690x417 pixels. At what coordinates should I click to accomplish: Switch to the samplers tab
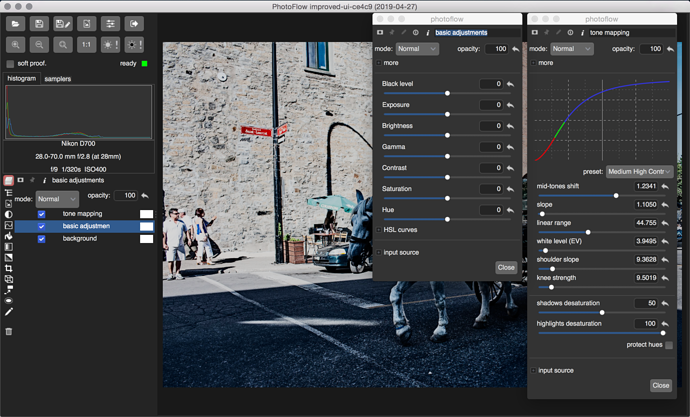58,78
